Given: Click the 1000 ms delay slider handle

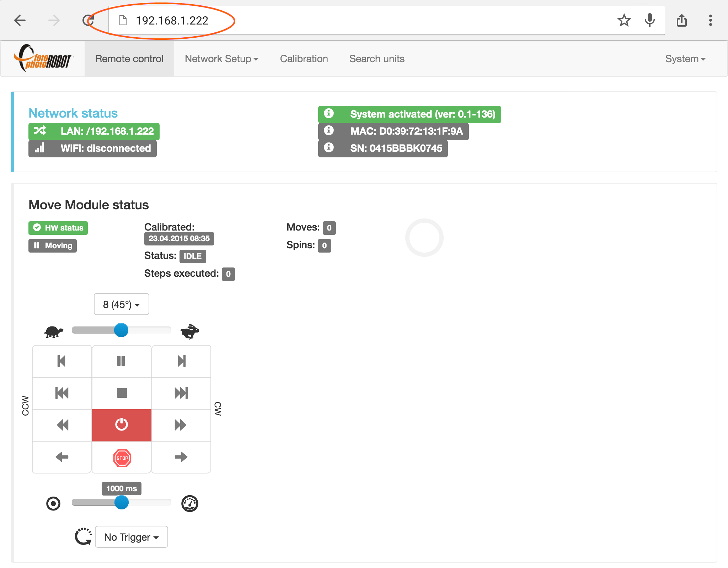Looking at the screenshot, I should point(122,502).
